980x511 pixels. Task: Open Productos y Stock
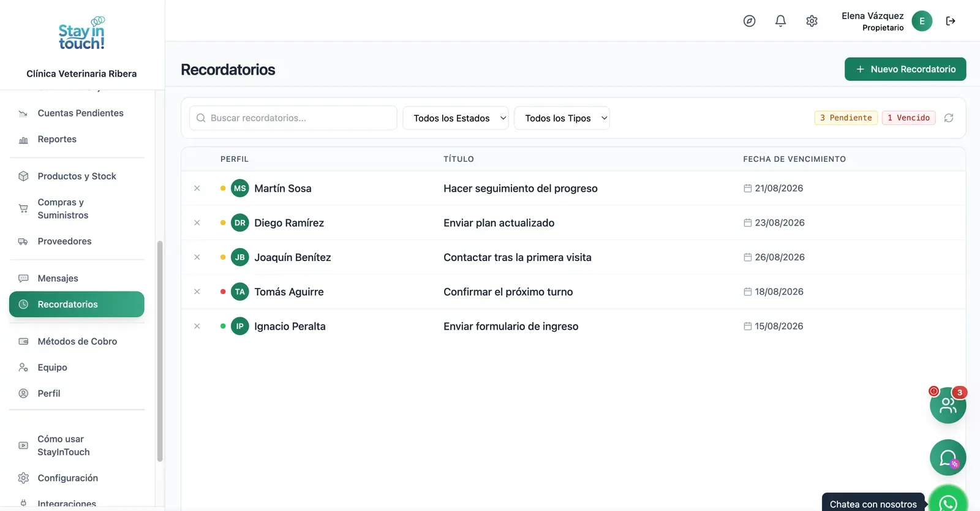click(x=77, y=176)
